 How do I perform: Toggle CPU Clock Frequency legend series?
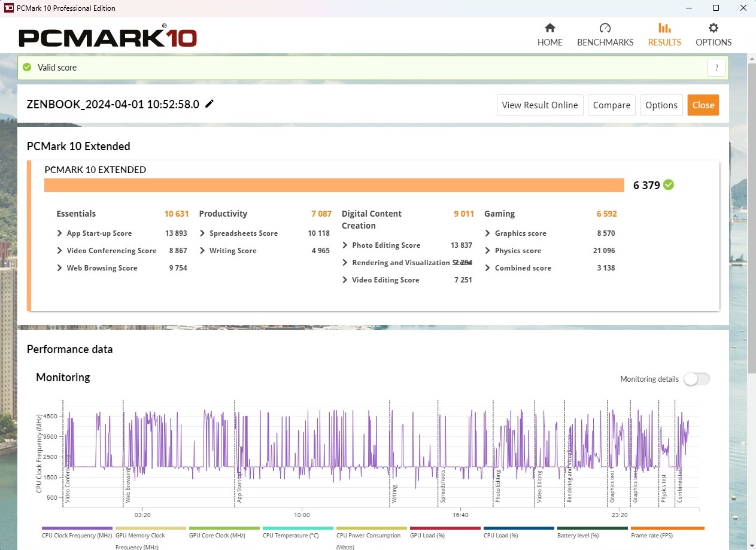click(77, 535)
